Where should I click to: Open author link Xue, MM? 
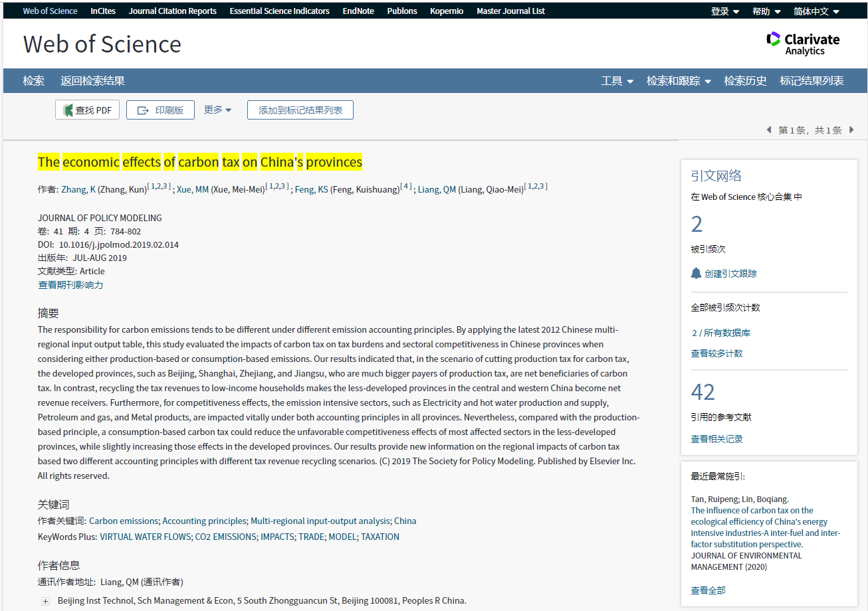[x=193, y=189]
